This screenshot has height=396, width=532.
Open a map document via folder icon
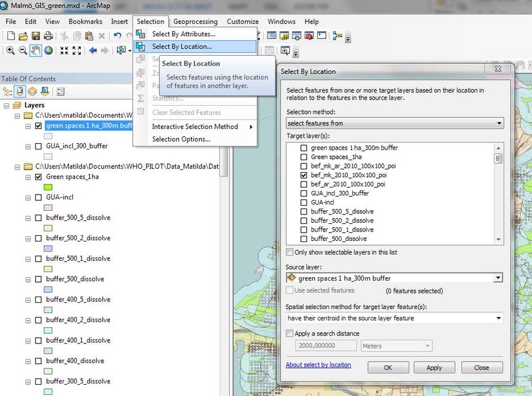click(x=23, y=36)
